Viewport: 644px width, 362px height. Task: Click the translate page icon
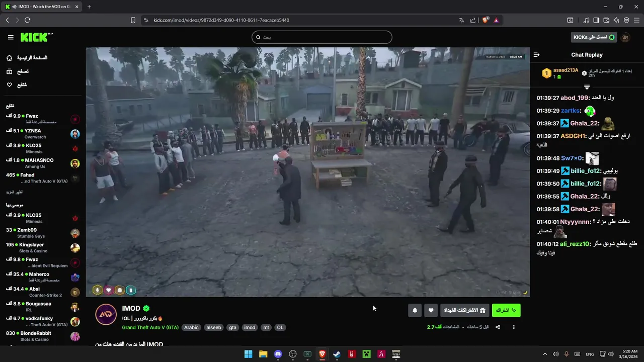tap(461, 20)
